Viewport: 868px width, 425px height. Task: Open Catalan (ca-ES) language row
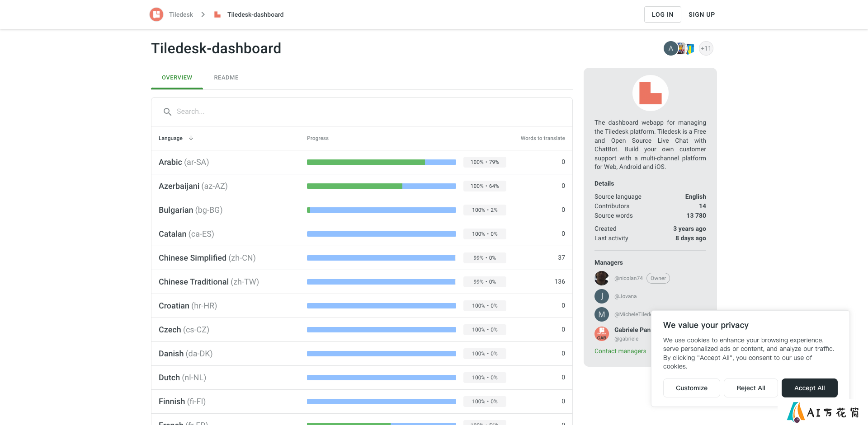click(362, 234)
